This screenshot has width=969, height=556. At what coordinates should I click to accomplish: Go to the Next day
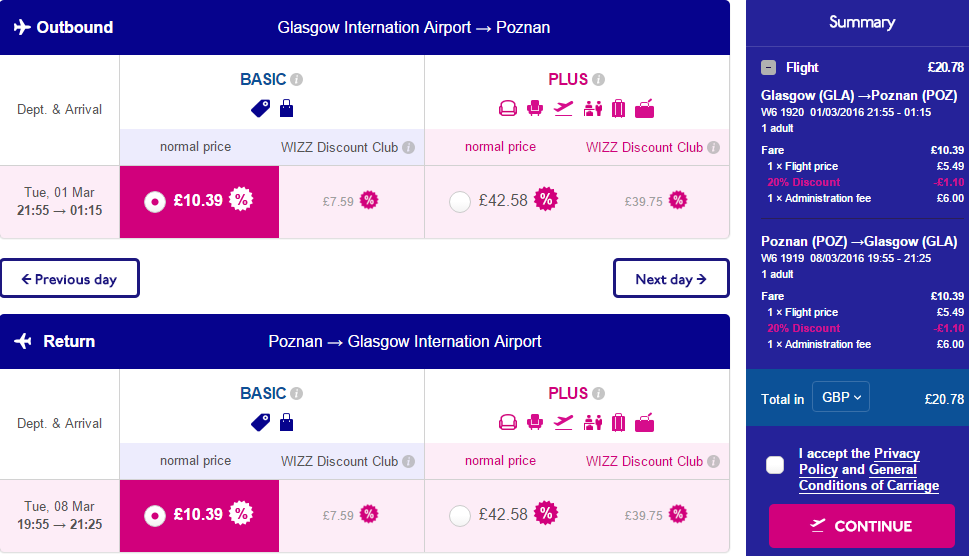(671, 279)
